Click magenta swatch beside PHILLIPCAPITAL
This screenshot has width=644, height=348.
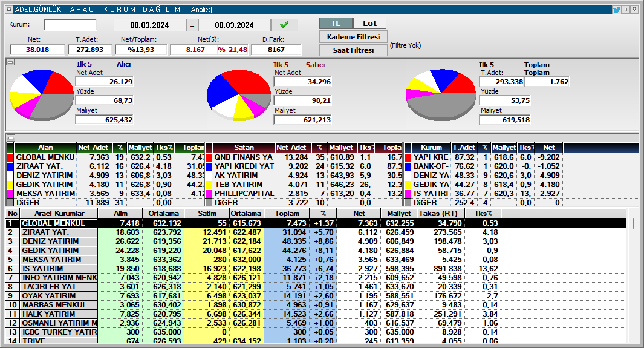[x=209, y=194]
